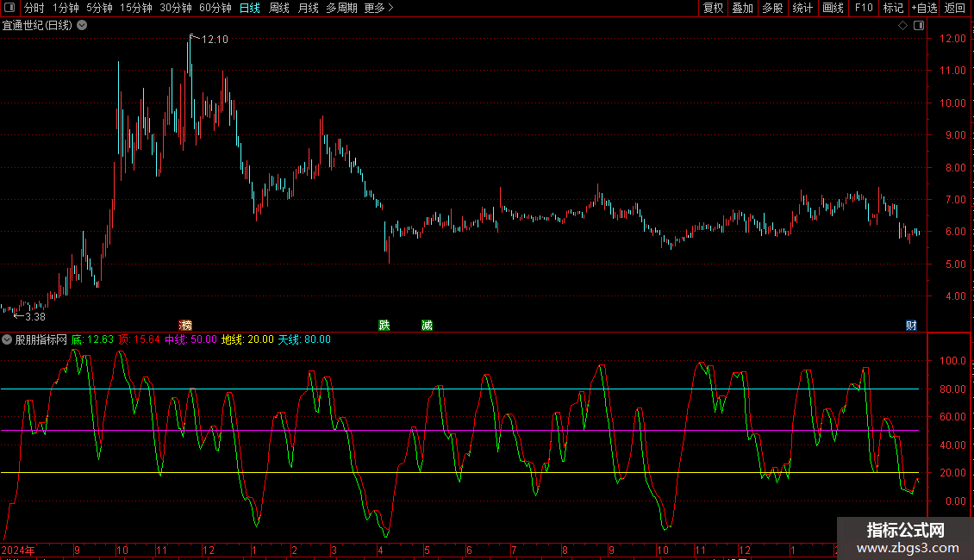Click the 天线: 80.00 indicator label
Image resolution: width=974 pixels, height=560 pixels.
(304, 339)
